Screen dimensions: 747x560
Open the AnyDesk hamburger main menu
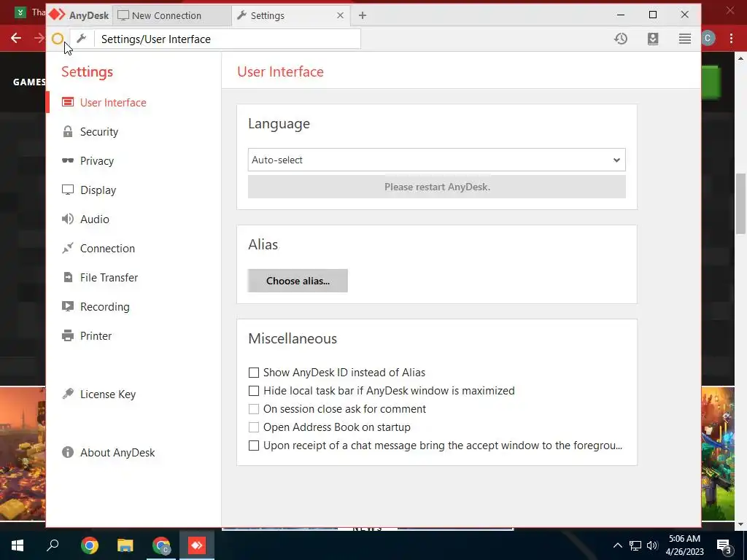[684, 39]
